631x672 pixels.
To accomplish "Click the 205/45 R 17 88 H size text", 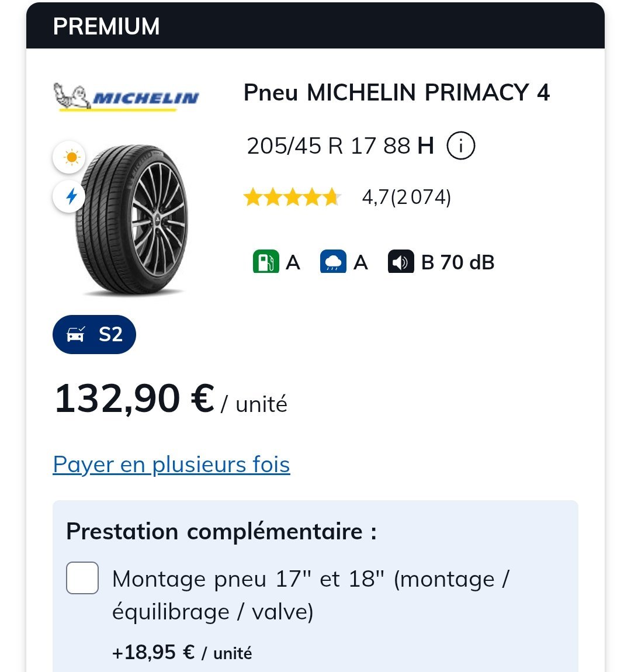I will (340, 146).
